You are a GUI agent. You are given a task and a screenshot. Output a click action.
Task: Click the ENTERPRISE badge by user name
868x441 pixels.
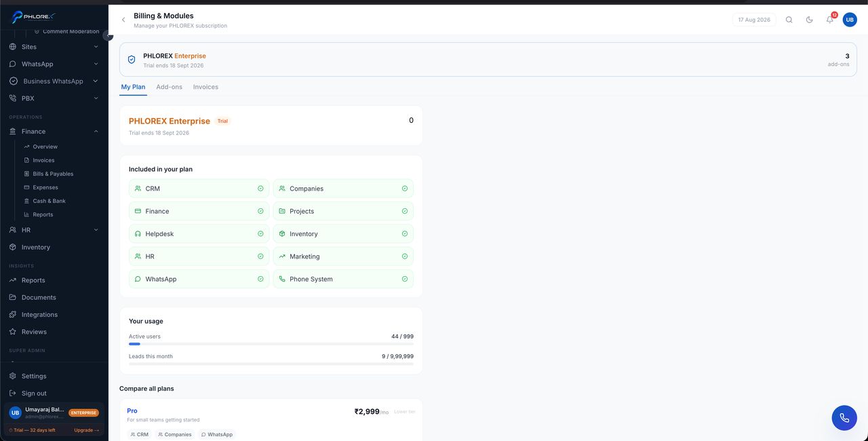coord(83,413)
